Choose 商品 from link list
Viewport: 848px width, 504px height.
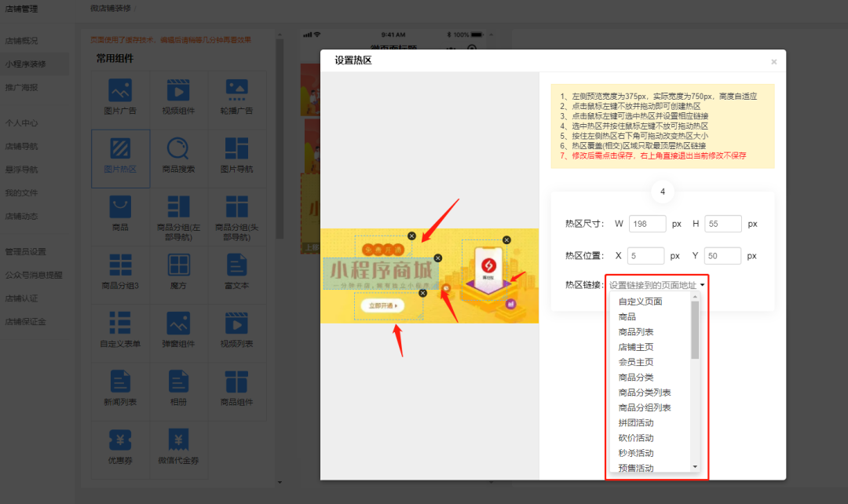(627, 316)
